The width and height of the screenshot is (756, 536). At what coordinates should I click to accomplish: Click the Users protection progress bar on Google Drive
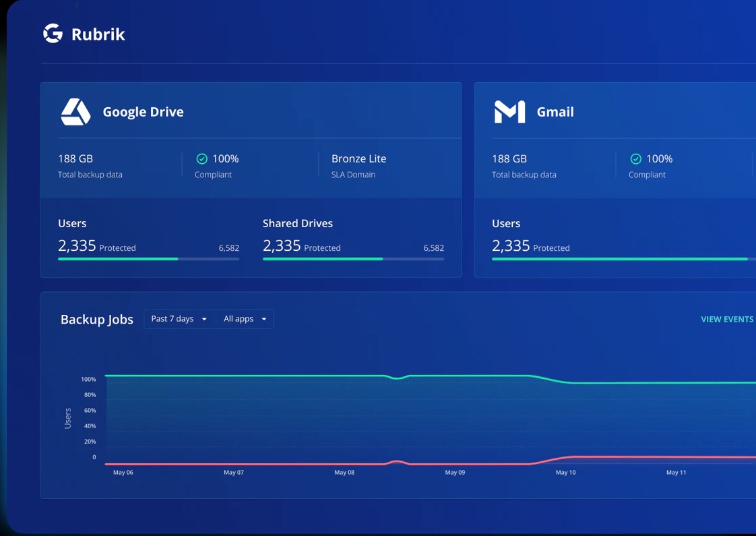coord(148,259)
